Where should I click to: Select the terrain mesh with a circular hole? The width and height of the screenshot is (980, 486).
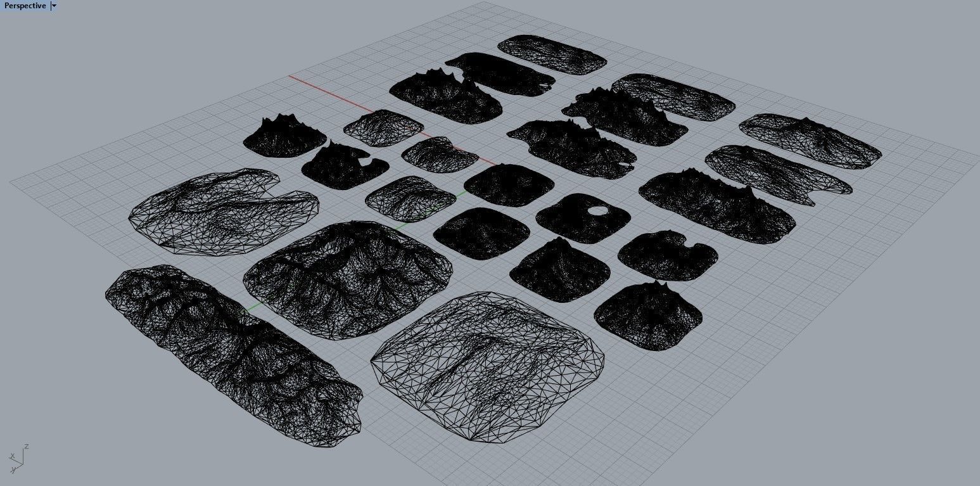[583, 219]
